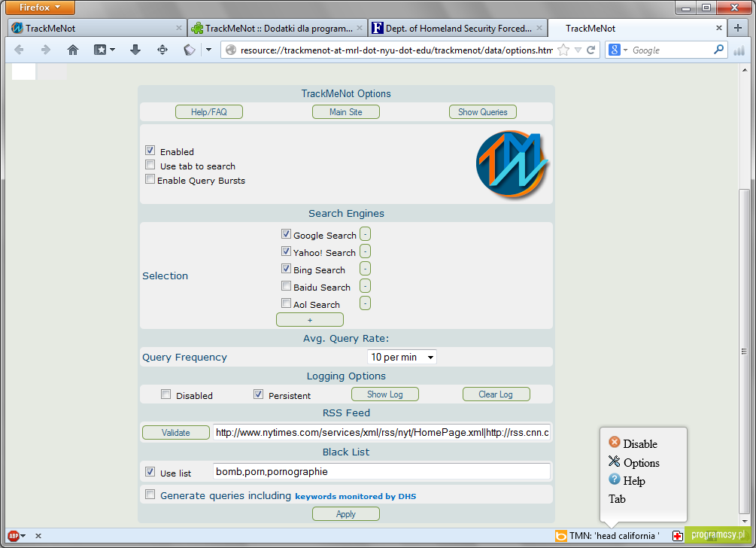Open the Help/FAQ button
The image size is (756, 548).
(x=209, y=112)
